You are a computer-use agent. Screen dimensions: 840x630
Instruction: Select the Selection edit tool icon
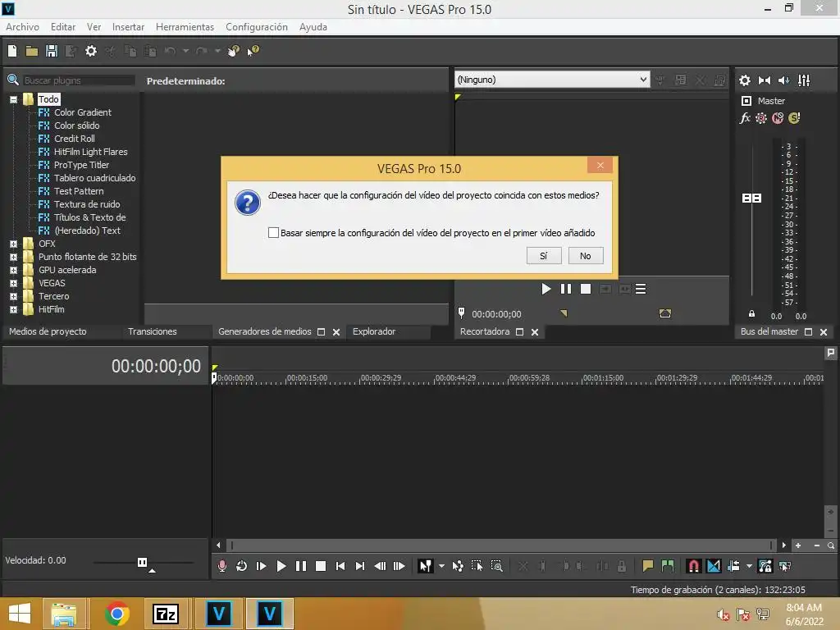[477, 566]
